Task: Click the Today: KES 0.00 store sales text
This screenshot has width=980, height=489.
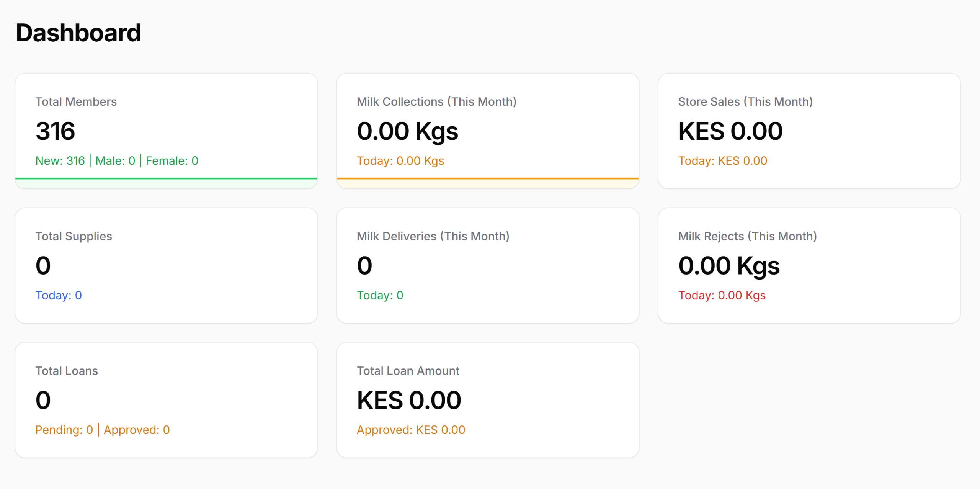Action: pyautogui.click(x=723, y=161)
